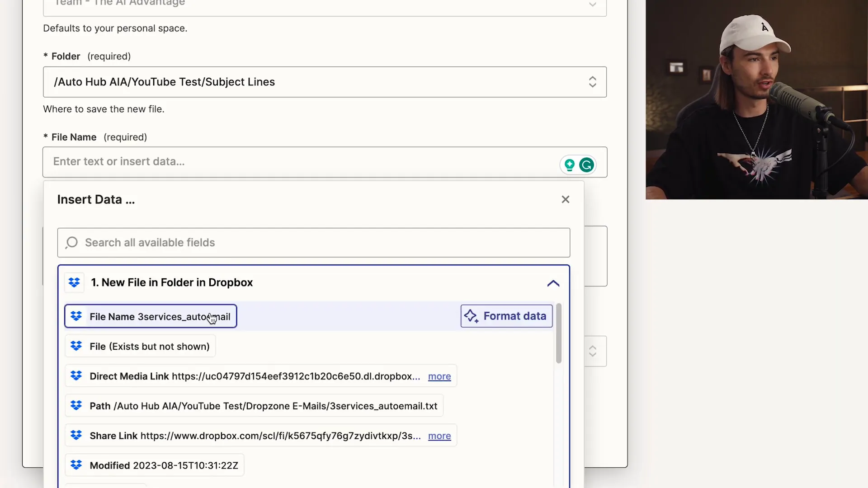Click the step header 1. New File in Folder in Dropbox
The height and width of the screenshot is (488, 868).
pos(172,282)
